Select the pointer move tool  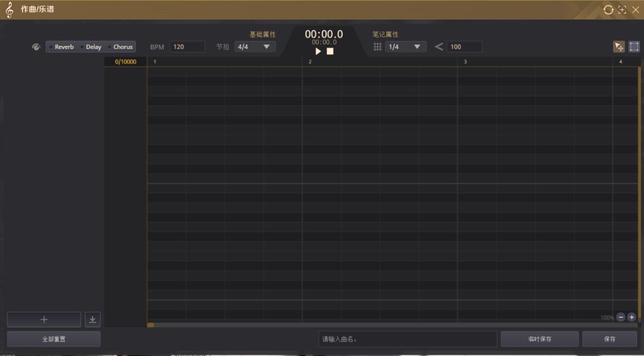pos(619,47)
